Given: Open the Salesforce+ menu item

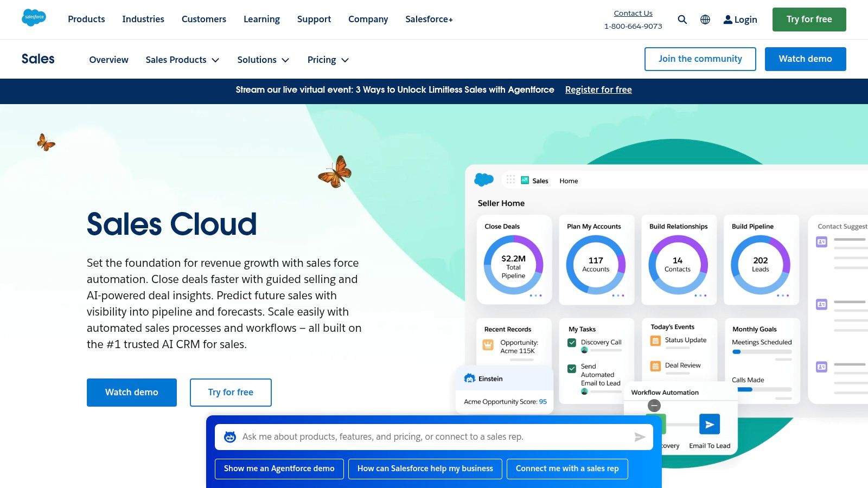Looking at the screenshot, I should coord(429,19).
